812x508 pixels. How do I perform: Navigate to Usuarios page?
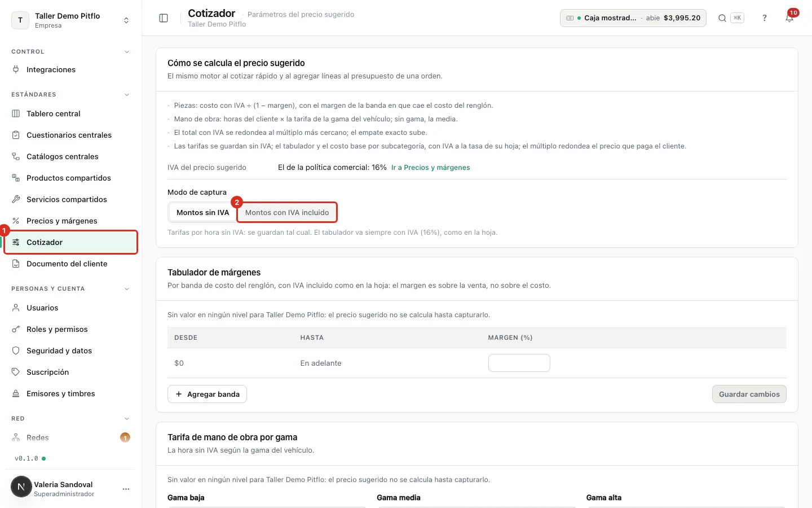point(71,308)
